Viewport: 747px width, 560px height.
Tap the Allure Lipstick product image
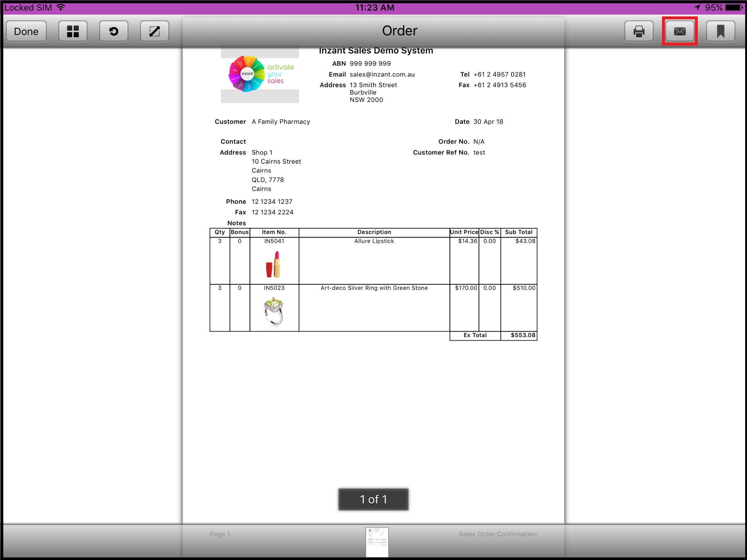point(274,264)
